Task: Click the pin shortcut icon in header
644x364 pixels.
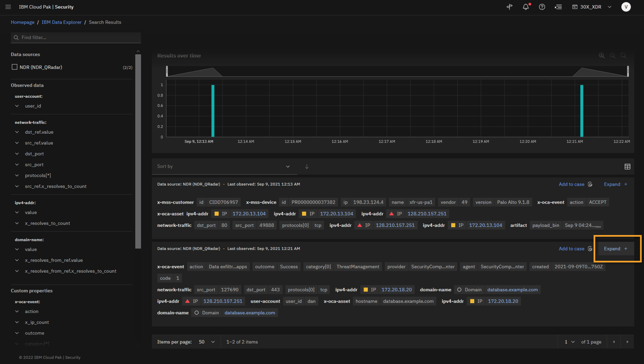Action: (509, 7)
